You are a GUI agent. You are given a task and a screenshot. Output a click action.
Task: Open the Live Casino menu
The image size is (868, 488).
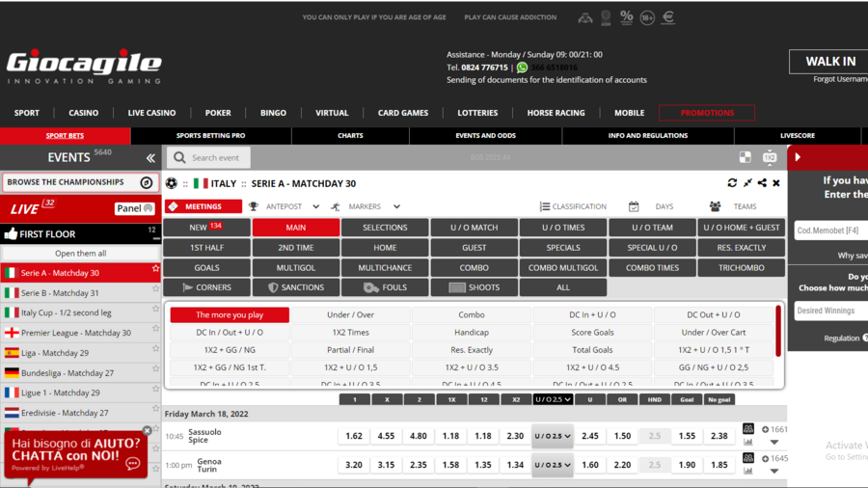coord(151,113)
